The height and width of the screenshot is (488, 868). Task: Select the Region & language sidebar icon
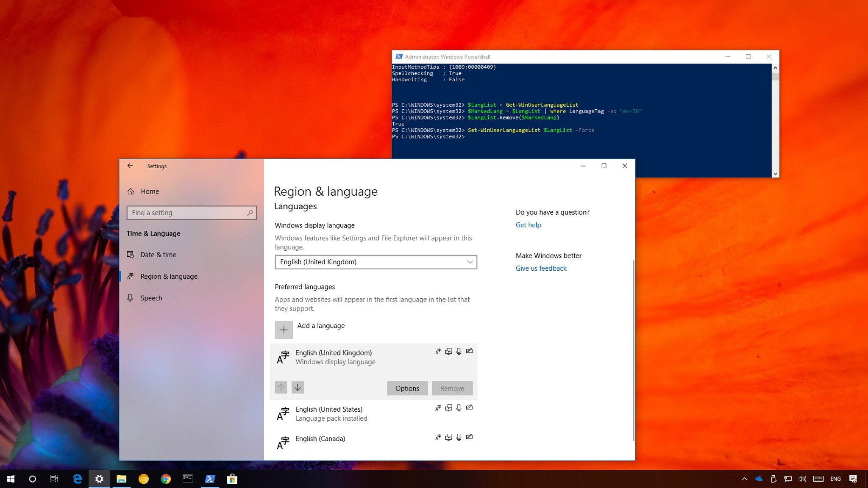click(131, 276)
